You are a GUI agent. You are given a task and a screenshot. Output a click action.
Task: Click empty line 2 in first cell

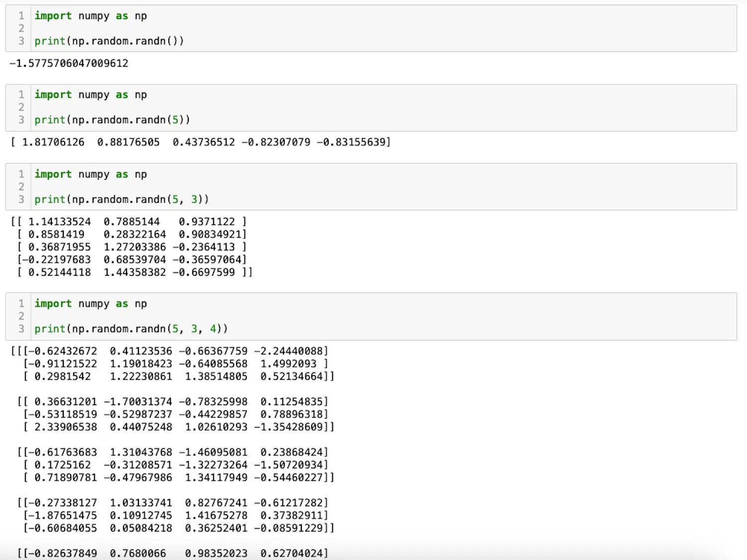[100, 28]
